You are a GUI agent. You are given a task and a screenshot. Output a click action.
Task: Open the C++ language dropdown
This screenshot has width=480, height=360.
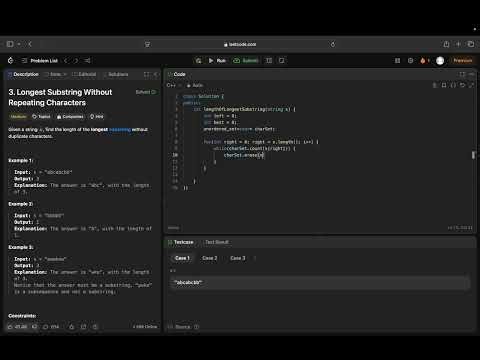click(x=174, y=85)
